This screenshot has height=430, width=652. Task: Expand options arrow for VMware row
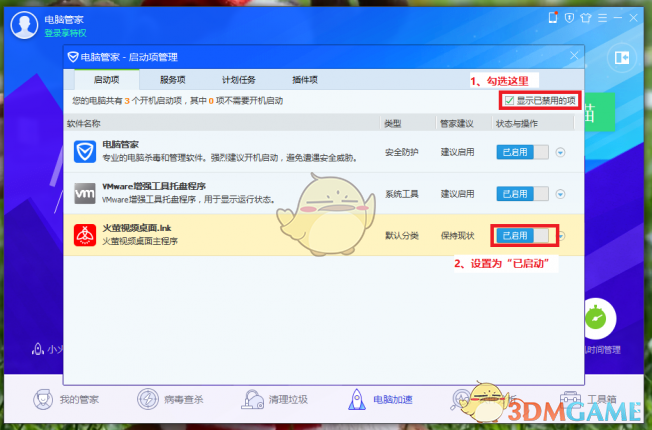[x=561, y=194]
